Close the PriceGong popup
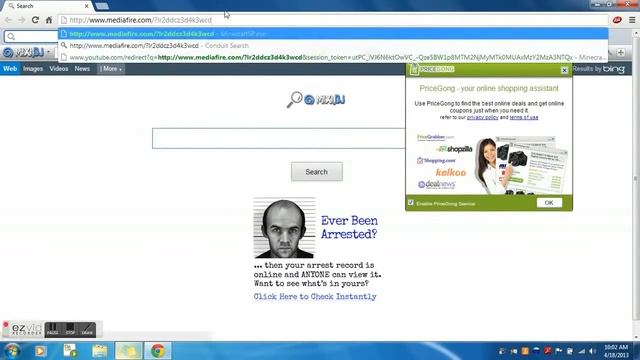Screen dimensions: 640x360 click(564, 70)
